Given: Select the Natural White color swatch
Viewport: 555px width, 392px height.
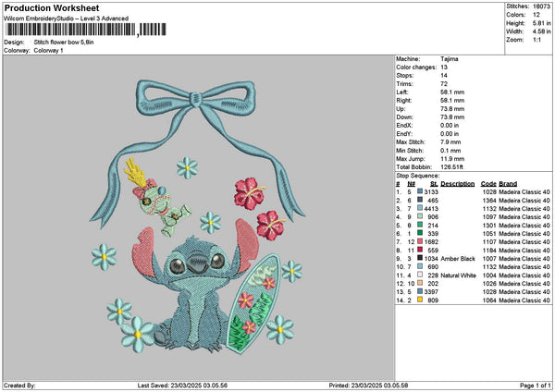Looking at the screenshot, I should point(420,275).
